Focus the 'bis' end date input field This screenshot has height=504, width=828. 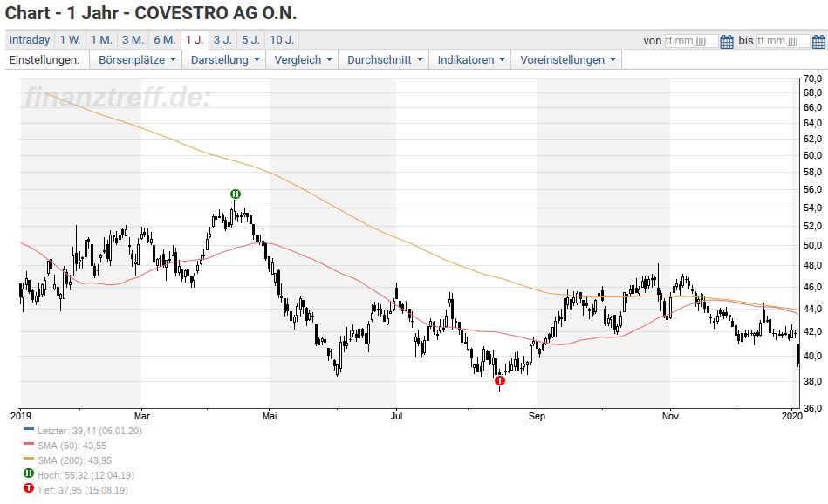coord(784,41)
